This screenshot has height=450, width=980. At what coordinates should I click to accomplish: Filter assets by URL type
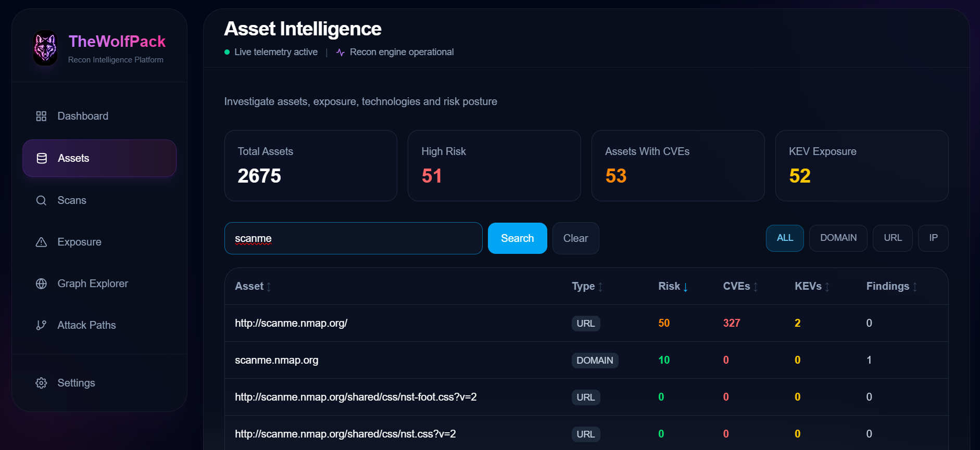(893, 238)
